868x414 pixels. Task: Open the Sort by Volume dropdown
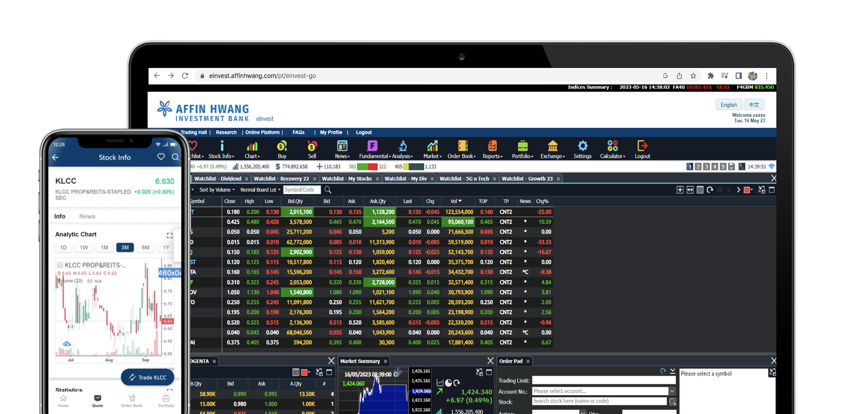click(x=217, y=190)
